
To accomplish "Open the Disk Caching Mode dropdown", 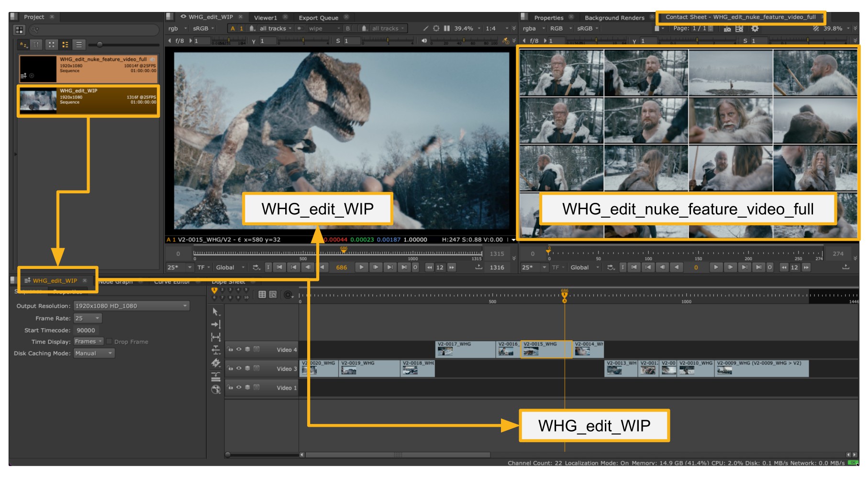I will pyautogui.click(x=94, y=353).
